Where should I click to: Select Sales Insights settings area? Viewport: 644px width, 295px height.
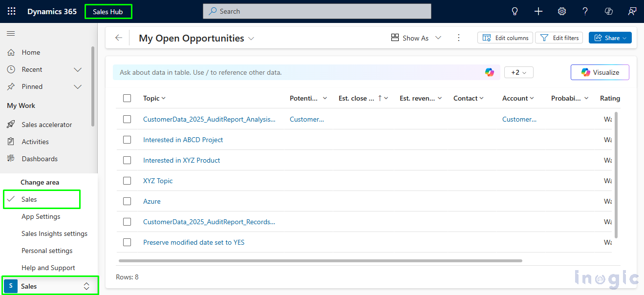pyautogui.click(x=55, y=233)
